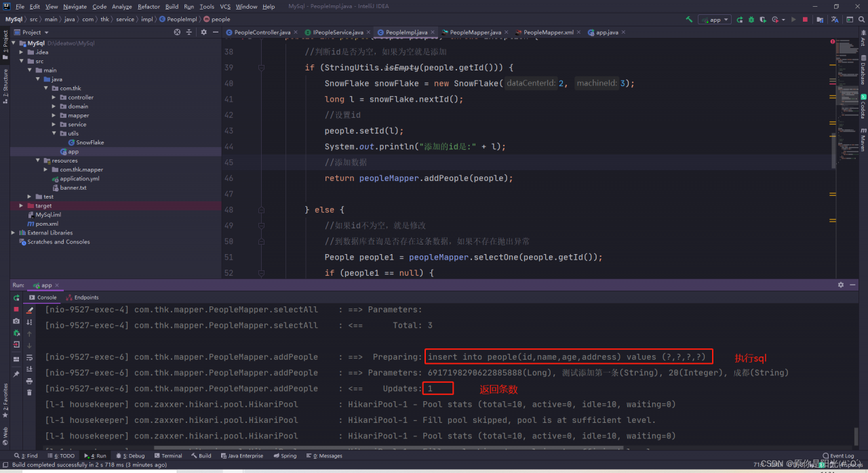Expand the .idea folder
The image size is (868, 473).
[x=22, y=52]
